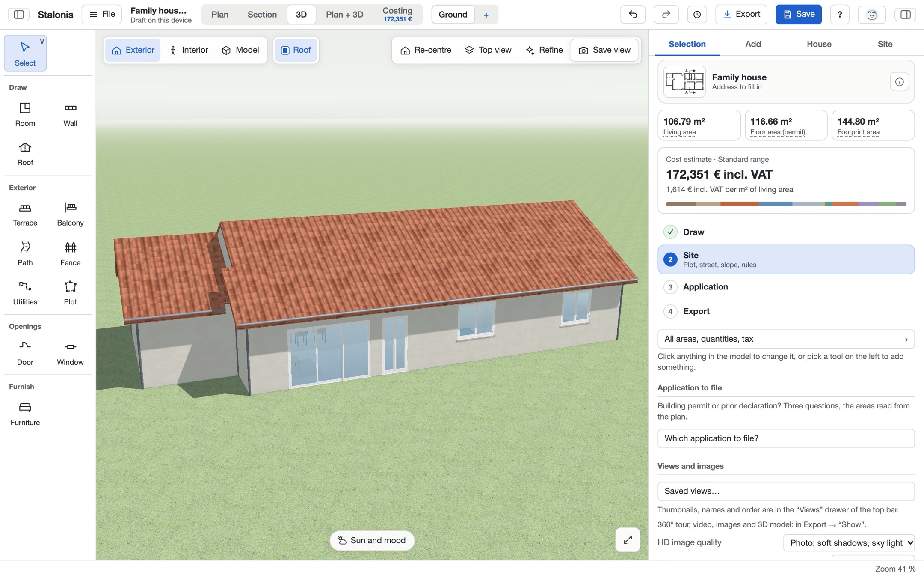Open the House tab in right panel
Image resolution: width=924 pixels, height=578 pixels.
(x=819, y=44)
